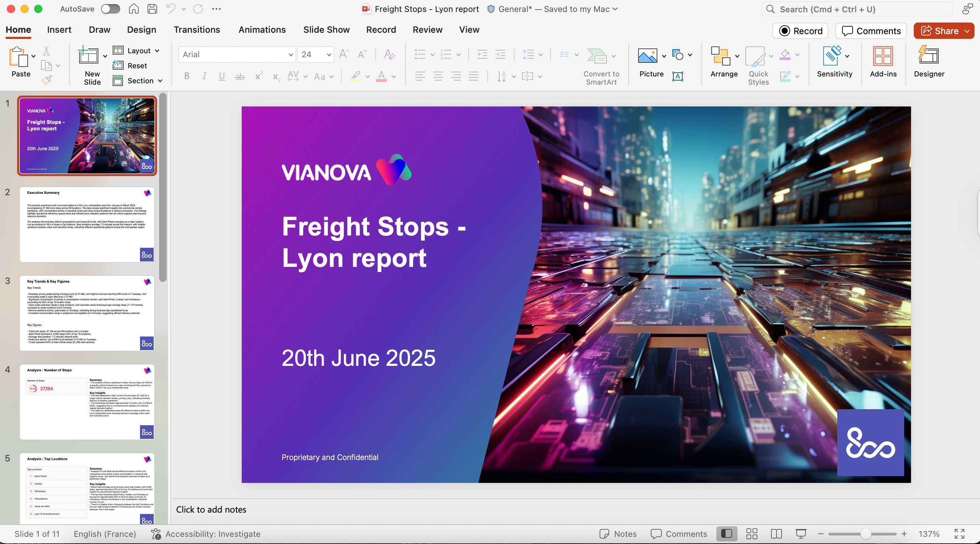980x544 pixels.
Task: Switch to the Animations tab
Action: point(262,30)
